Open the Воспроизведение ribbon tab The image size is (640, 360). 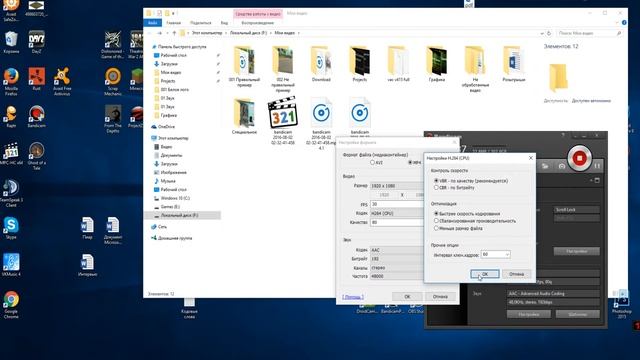(x=258, y=23)
